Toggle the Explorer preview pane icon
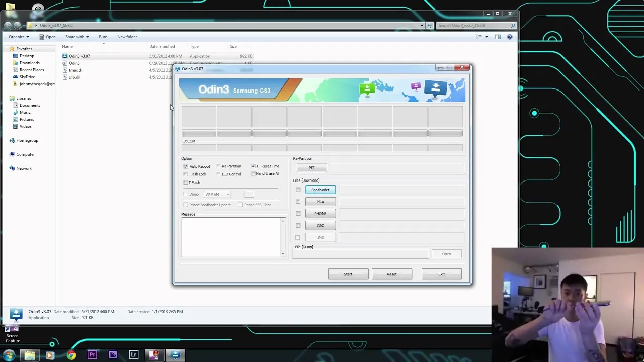This screenshot has width=644, height=362. [x=498, y=37]
